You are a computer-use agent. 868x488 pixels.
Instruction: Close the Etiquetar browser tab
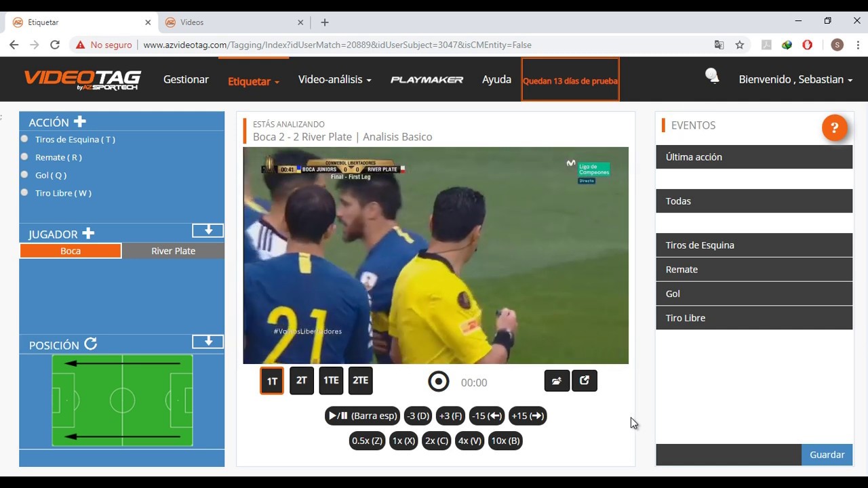coord(148,22)
